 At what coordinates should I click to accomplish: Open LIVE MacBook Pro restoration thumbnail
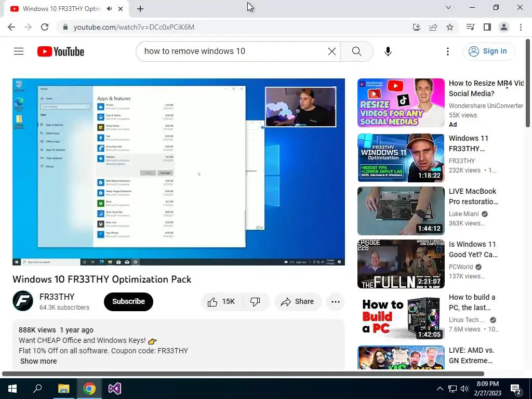coord(401,211)
